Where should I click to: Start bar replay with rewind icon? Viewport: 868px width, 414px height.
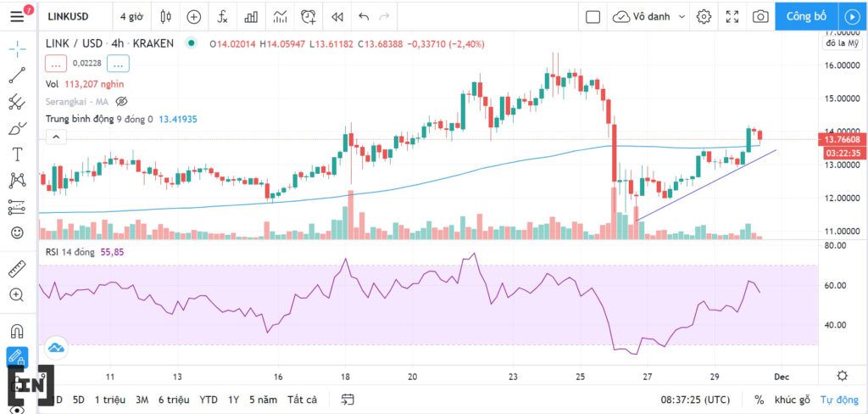[337, 17]
